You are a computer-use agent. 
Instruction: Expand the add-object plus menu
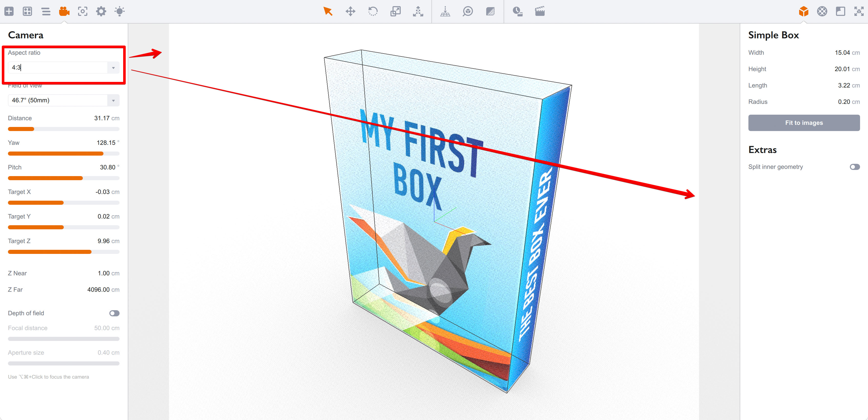point(9,12)
